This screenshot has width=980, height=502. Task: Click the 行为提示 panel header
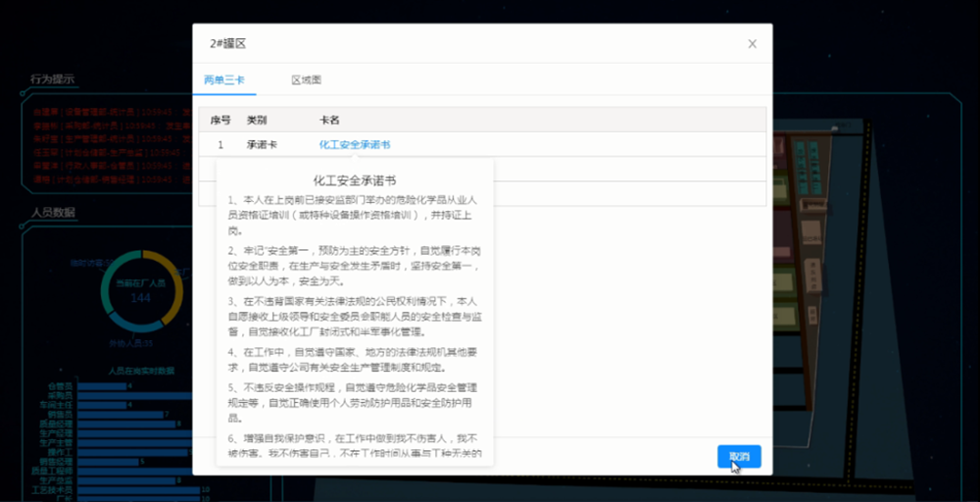tap(52, 78)
